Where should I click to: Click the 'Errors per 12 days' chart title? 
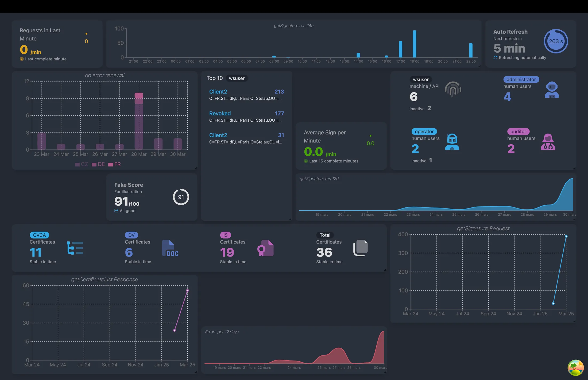[222, 332]
